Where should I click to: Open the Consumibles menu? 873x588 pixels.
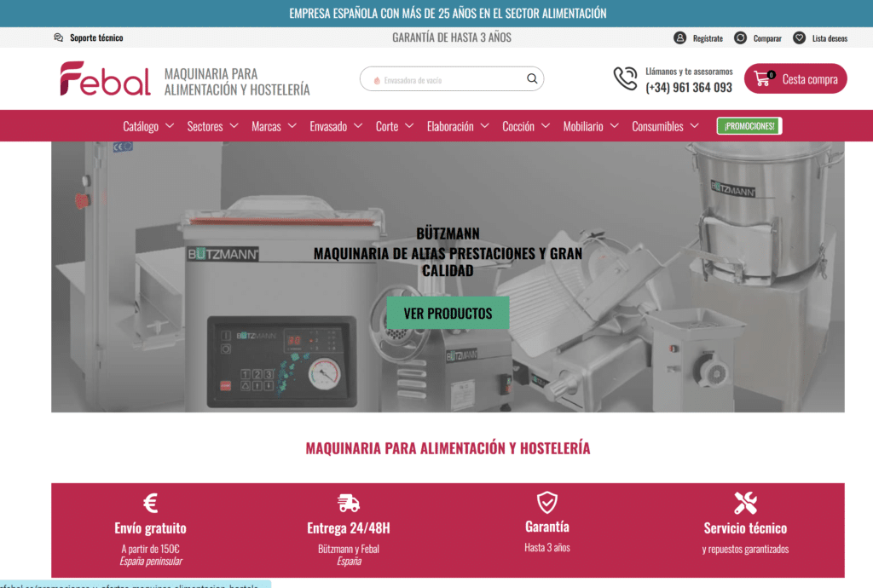click(657, 126)
